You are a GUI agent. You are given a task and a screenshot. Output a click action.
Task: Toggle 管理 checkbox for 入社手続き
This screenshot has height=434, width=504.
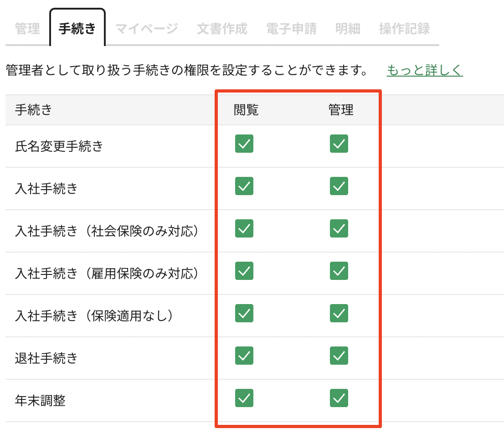[339, 186]
